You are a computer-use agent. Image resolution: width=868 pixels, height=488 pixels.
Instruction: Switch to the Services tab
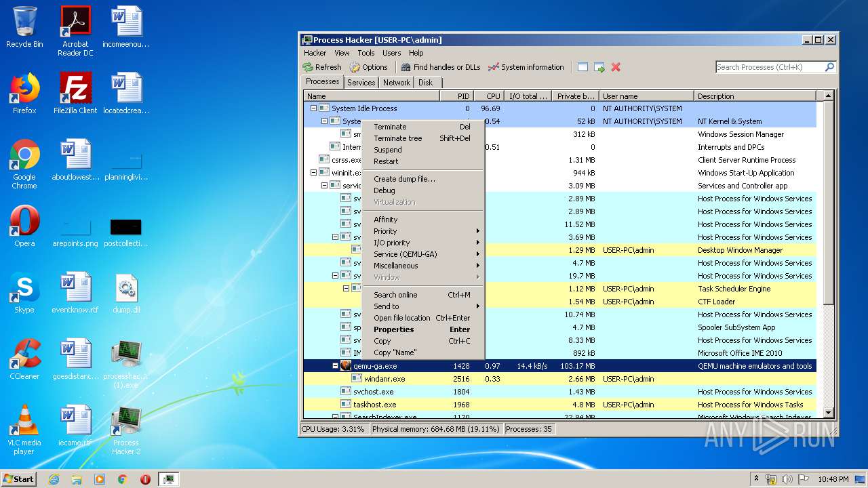coord(361,83)
